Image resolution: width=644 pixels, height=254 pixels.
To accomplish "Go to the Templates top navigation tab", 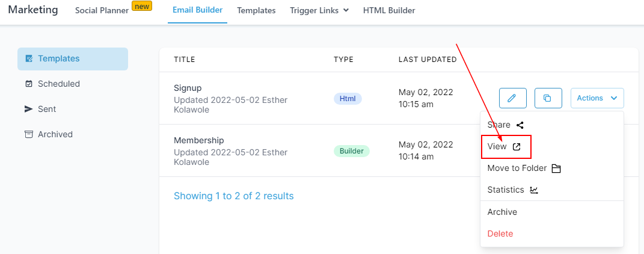I will click(256, 10).
